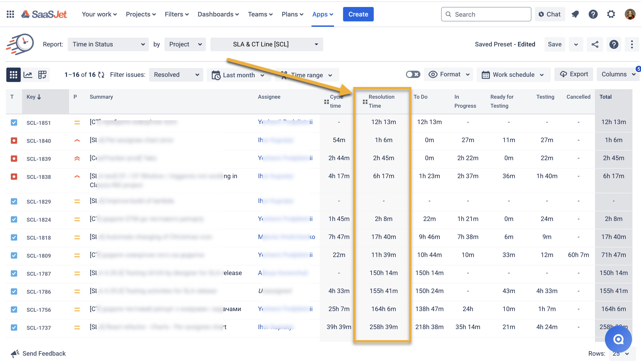Expand the Work schedule dropdown
Screen dimensions: 641x364
click(x=513, y=75)
